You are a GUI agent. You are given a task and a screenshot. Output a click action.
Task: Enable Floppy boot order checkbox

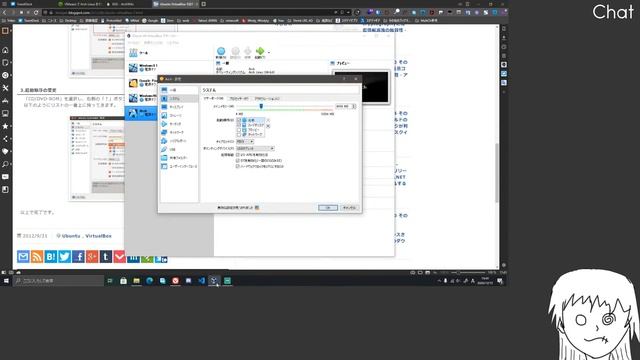[239, 130]
